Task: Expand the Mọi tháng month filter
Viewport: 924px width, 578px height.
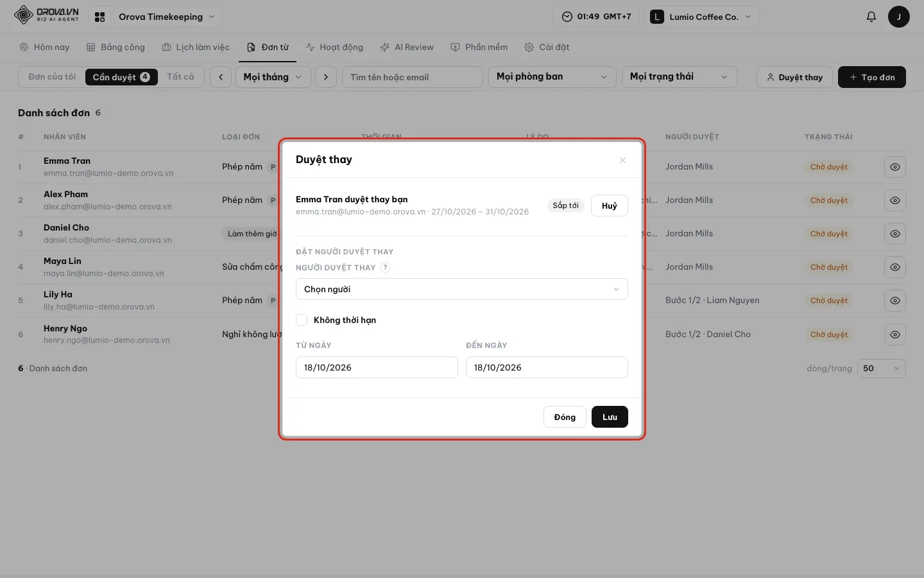Action: 273,77
